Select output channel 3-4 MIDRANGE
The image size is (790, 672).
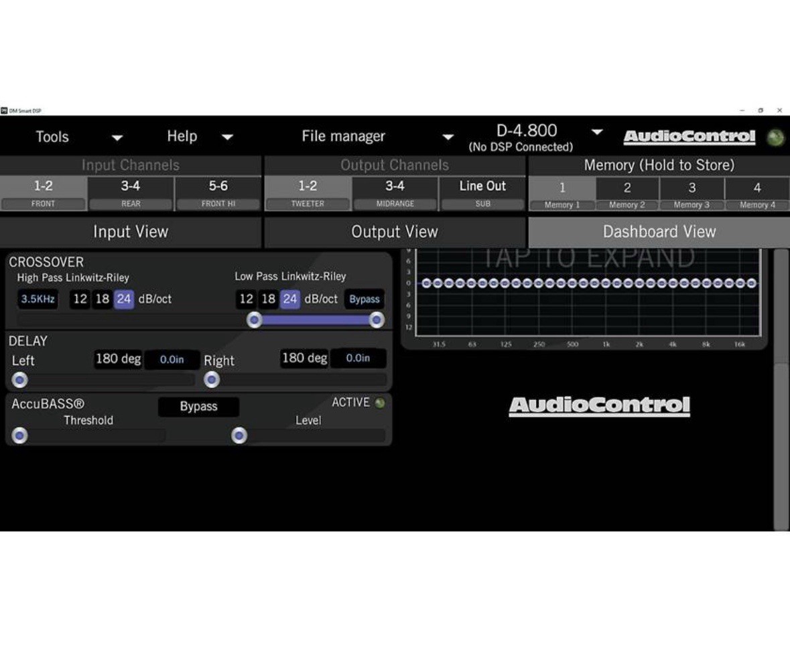(x=395, y=194)
